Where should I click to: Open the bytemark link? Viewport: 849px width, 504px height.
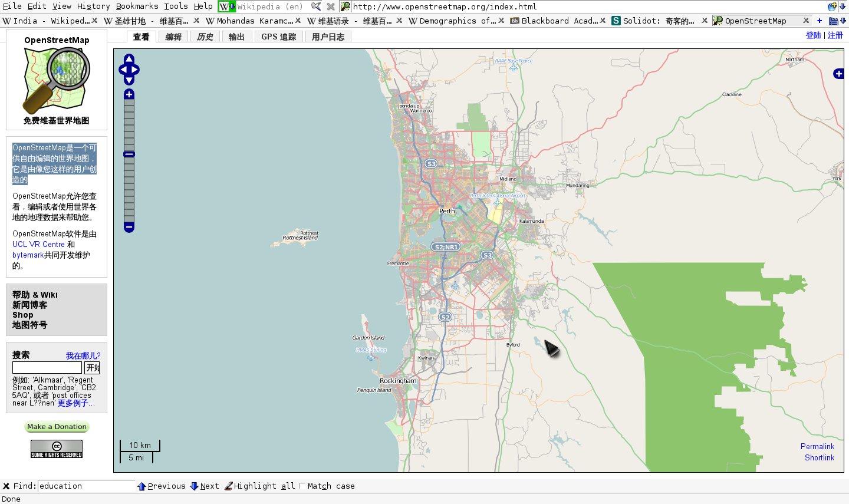click(x=28, y=255)
